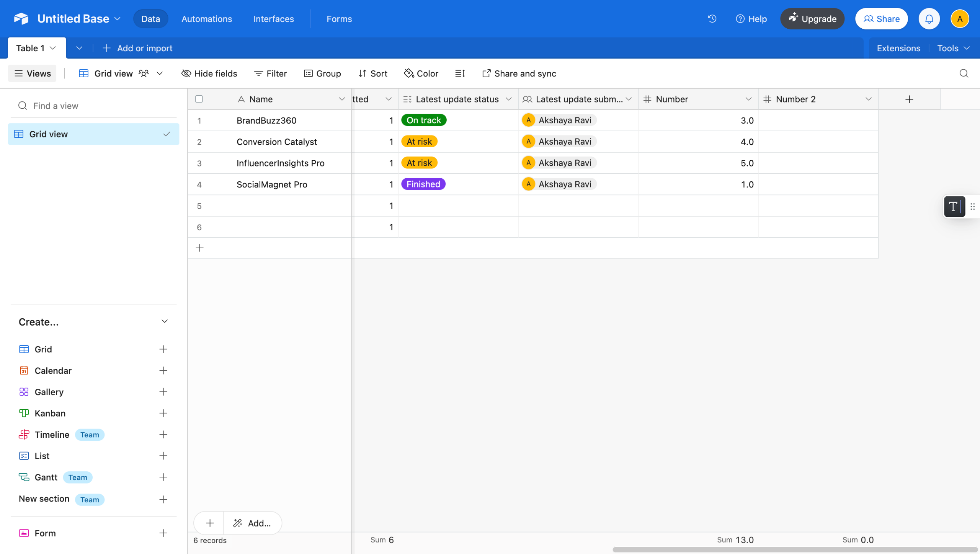
Task: Open row height icon in toolbar
Action: (x=460, y=73)
